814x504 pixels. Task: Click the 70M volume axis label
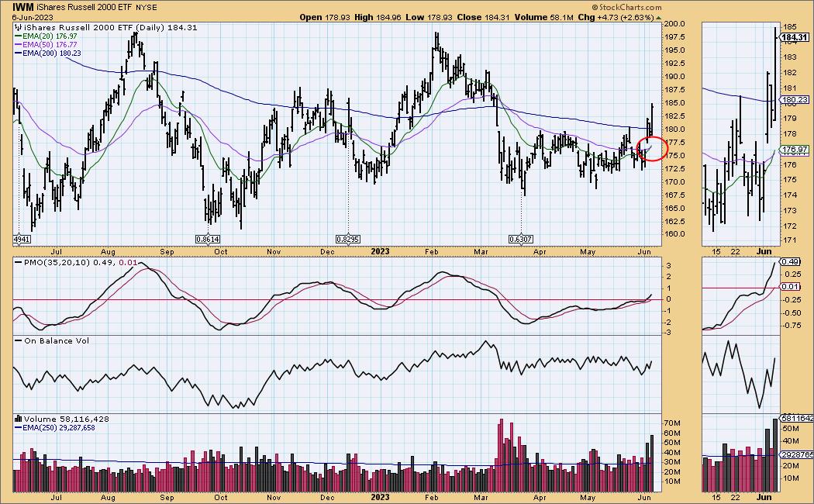point(673,423)
